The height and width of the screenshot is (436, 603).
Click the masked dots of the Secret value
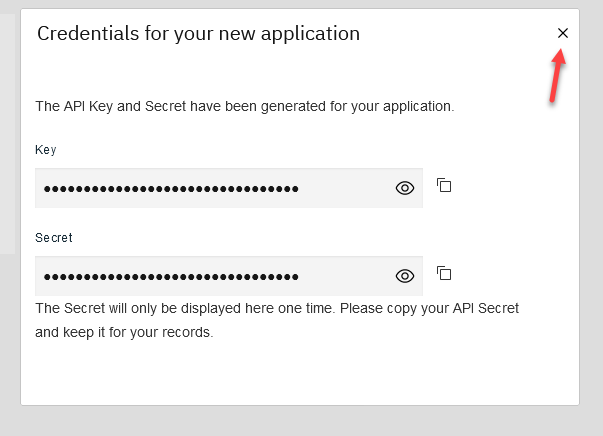pyautogui.click(x=170, y=276)
